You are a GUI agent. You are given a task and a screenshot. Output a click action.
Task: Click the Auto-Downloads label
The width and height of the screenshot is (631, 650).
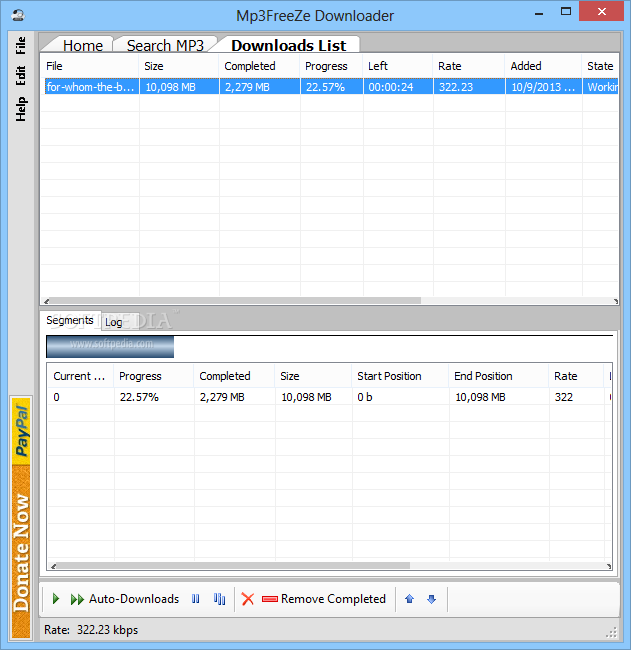tap(134, 599)
